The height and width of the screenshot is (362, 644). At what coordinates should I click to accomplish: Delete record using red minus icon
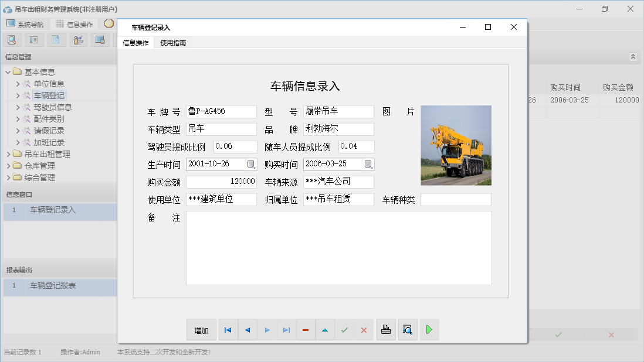(x=306, y=330)
